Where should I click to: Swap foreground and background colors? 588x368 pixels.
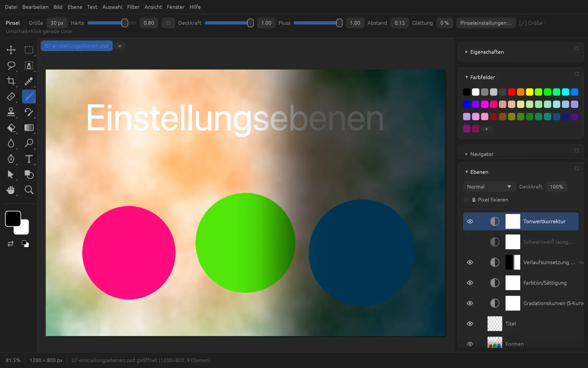pyautogui.click(x=11, y=244)
